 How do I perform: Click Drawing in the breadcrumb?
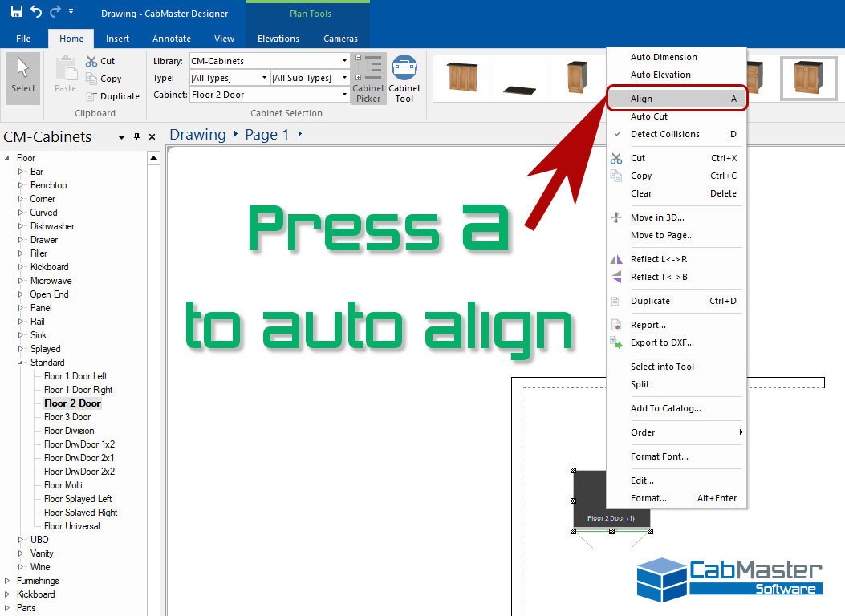click(x=197, y=135)
